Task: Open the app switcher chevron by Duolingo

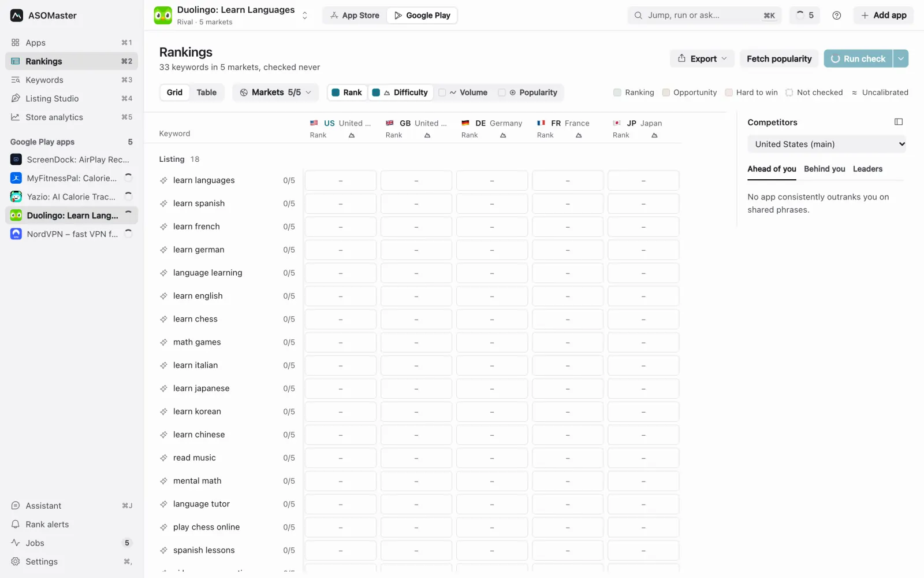Action: tap(305, 16)
